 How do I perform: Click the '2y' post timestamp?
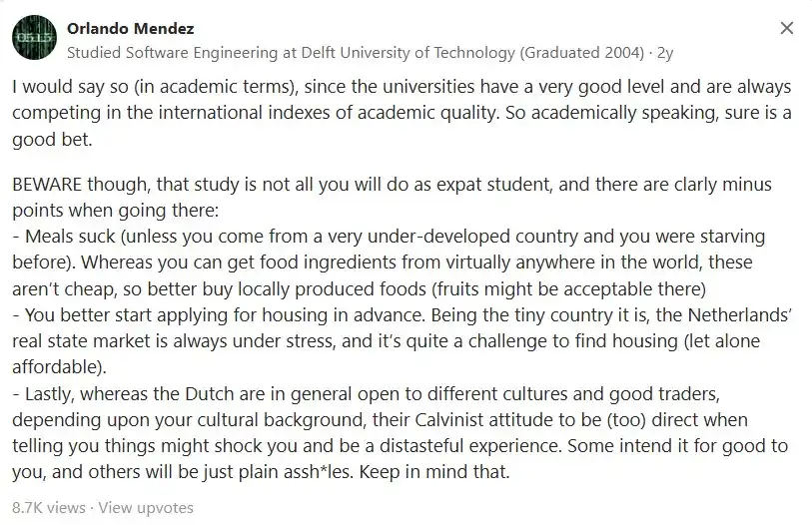[665, 53]
